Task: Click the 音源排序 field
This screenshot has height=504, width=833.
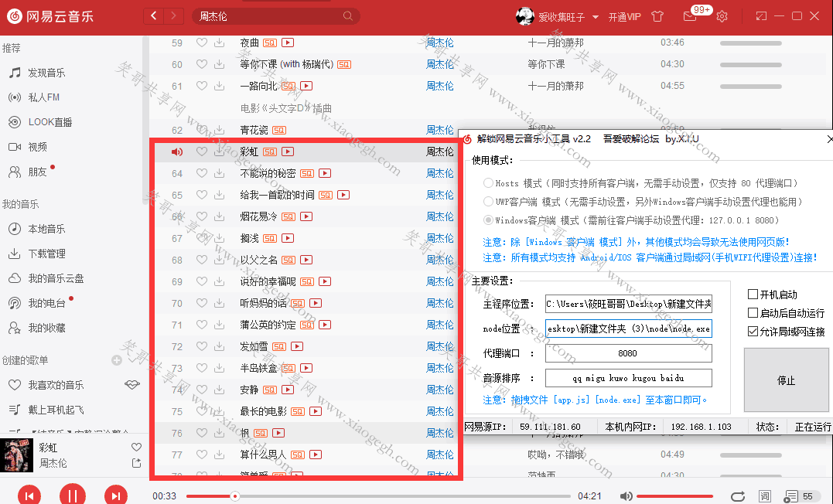Action: click(x=629, y=378)
